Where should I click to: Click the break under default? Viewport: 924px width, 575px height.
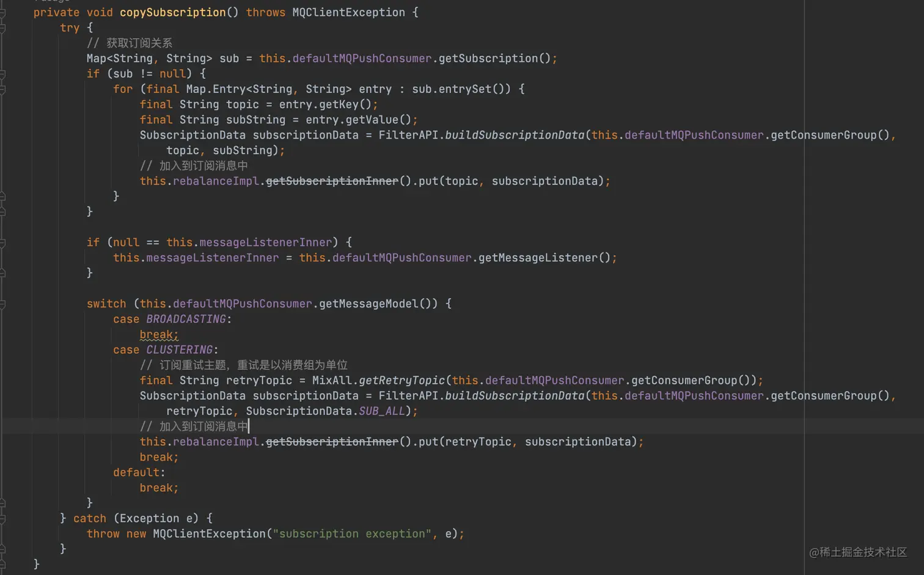pos(159,488)
